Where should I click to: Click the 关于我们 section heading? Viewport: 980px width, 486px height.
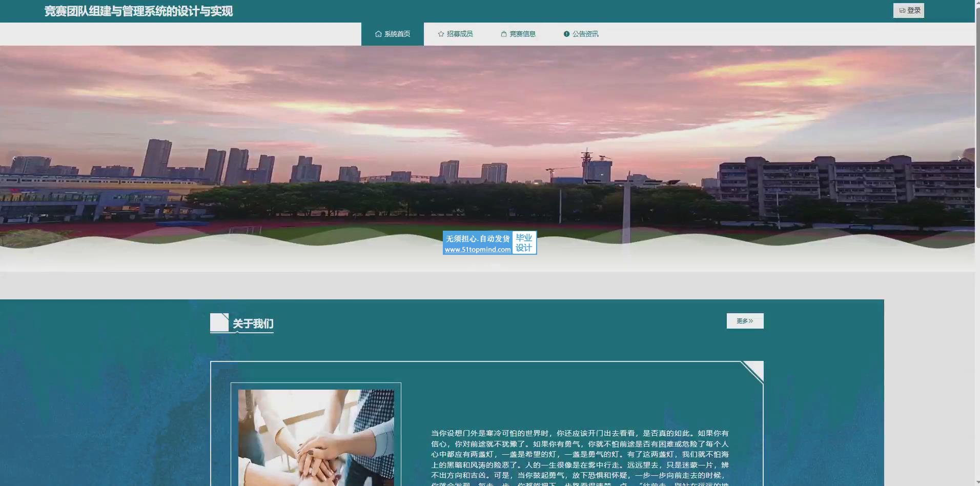point(253,323)
